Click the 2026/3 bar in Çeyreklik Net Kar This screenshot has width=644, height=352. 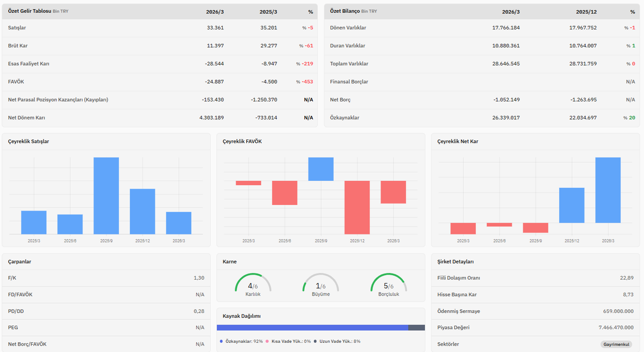[x=608, y=190]
